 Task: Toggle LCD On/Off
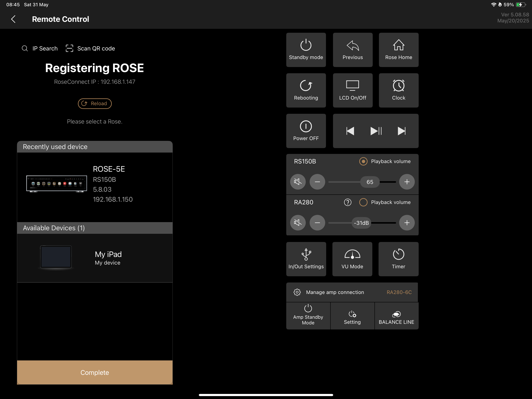coord(353,90)
